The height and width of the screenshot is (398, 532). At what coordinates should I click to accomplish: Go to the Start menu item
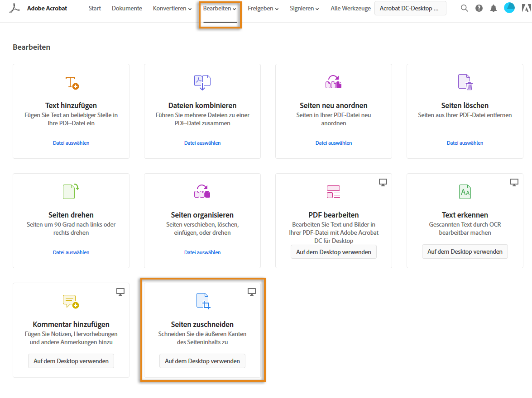pyautogui.click(x=94, y=8)
